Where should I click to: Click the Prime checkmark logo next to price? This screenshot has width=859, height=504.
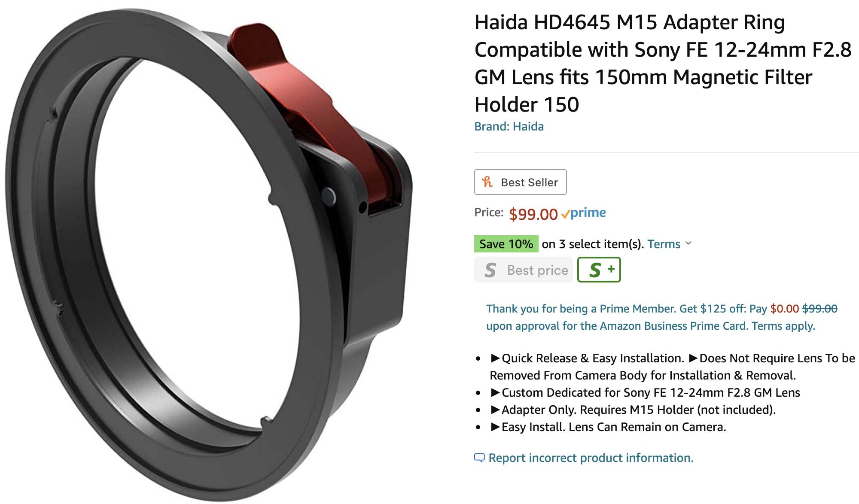pos(583,213)
